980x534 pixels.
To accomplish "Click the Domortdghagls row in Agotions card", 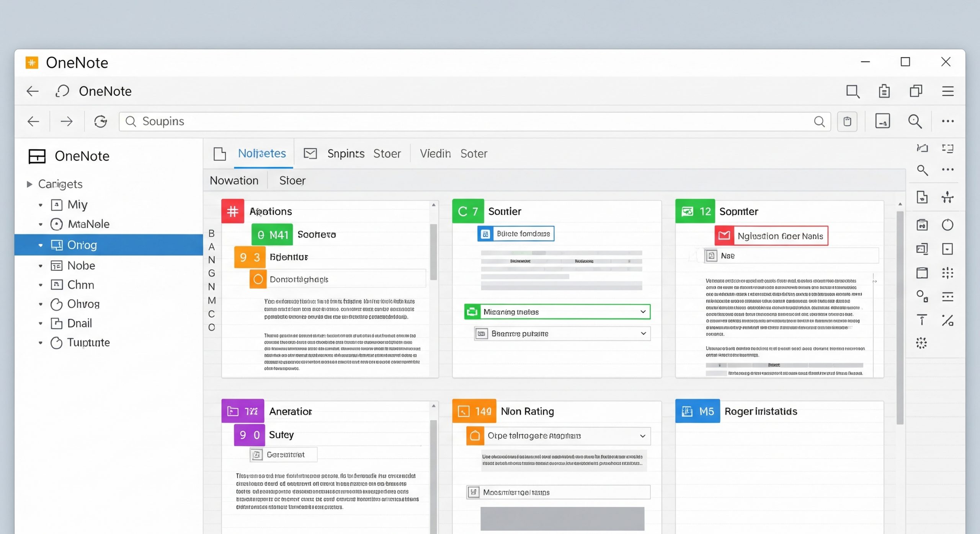I will coord(338,279).
